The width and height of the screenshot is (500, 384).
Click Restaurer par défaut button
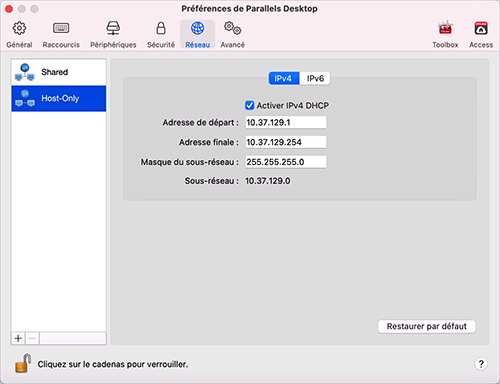click(427, 326)
